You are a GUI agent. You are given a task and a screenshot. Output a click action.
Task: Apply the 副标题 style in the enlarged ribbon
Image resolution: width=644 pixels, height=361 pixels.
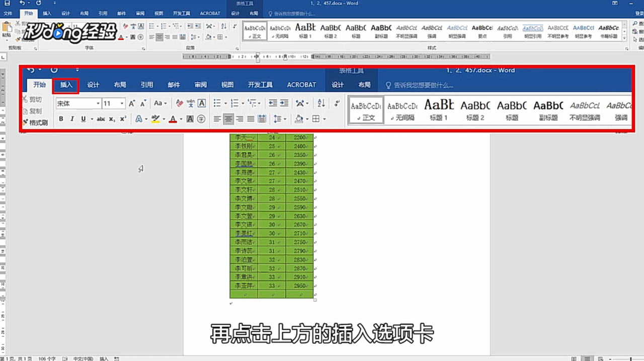coord(548,110)
